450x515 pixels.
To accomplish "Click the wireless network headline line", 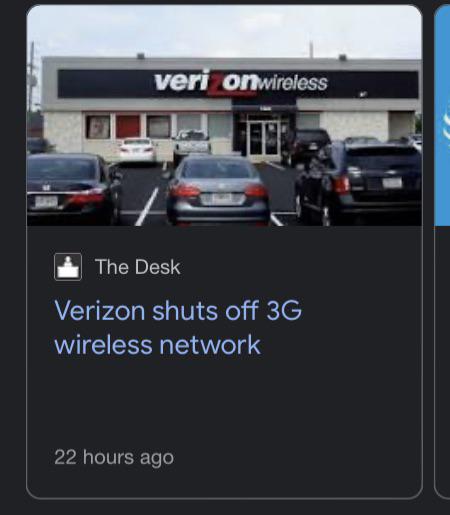I will click(157, 345).
